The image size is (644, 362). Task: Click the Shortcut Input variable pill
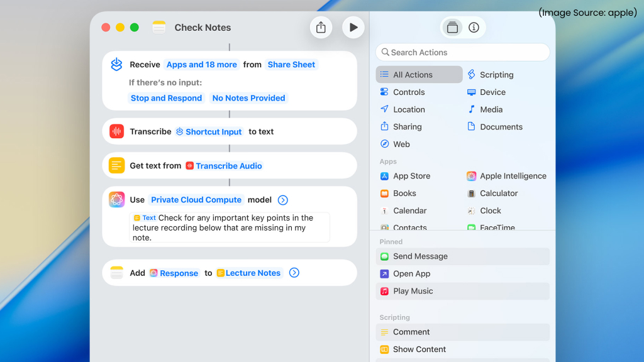tap(209, 131)
